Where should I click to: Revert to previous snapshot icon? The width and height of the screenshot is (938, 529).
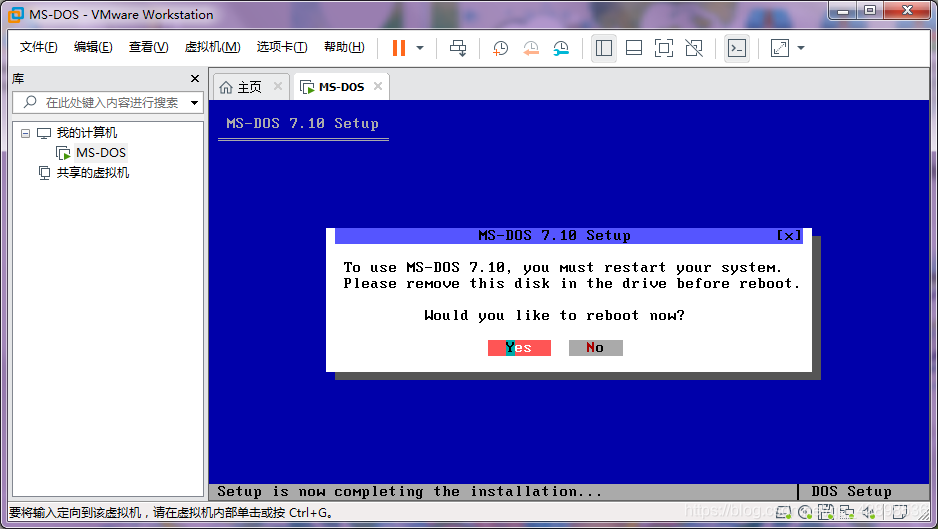click(531, 48)
